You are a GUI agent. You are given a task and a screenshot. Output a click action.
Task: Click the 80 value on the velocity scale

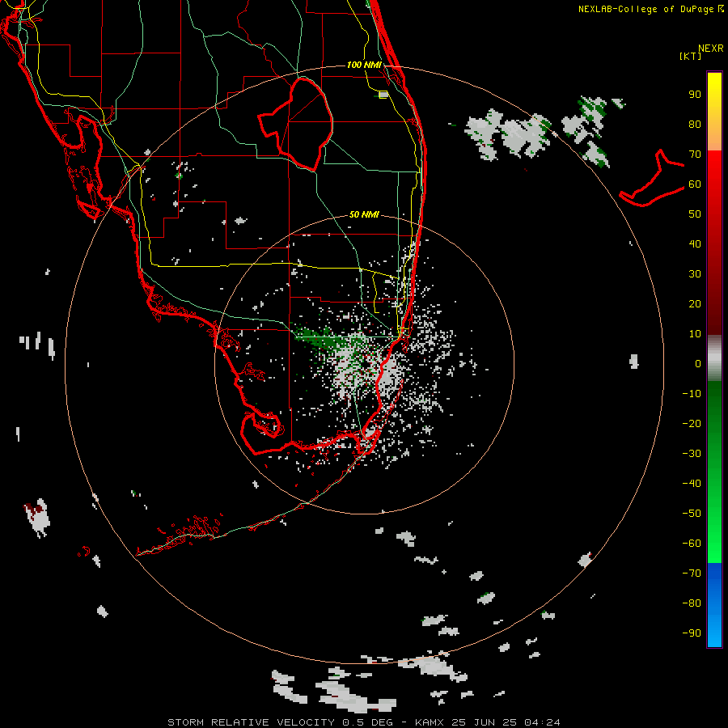click(x=695, y=125)
